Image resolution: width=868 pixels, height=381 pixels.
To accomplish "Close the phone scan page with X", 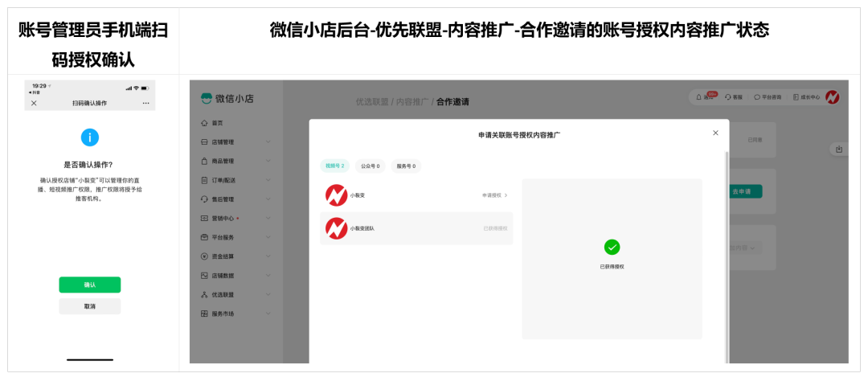I will click(34, 104).
